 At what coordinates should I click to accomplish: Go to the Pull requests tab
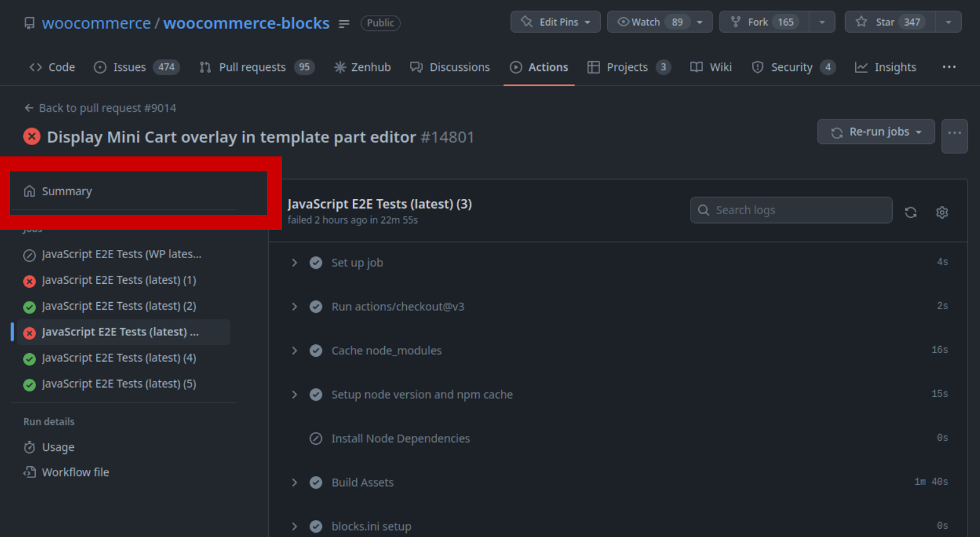click(257, 67)
